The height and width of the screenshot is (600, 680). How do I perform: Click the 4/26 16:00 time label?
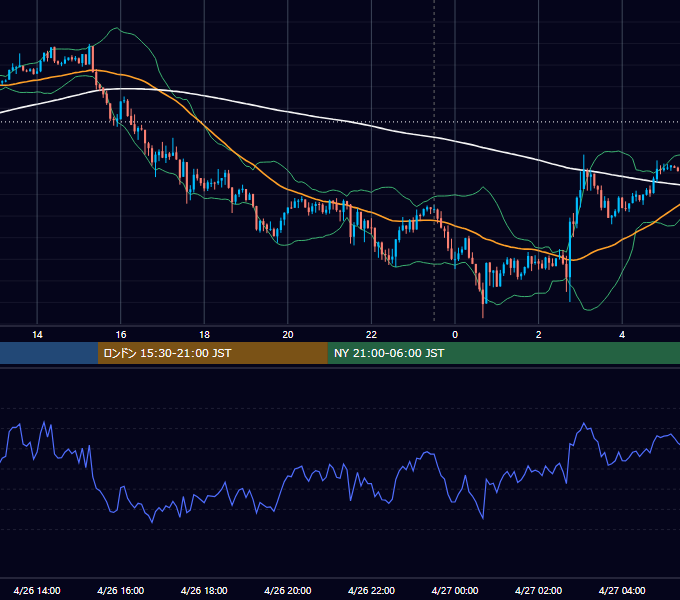pos(121,590)
